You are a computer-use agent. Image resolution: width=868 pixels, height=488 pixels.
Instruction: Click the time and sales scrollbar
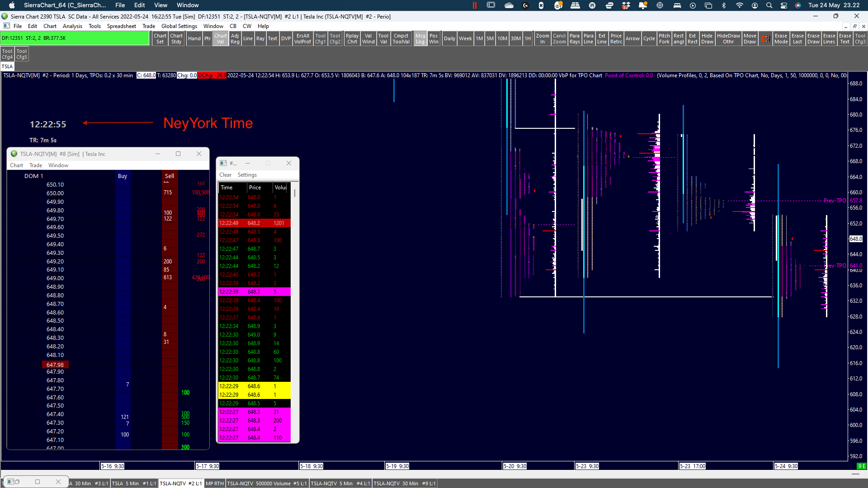point(295,193)
